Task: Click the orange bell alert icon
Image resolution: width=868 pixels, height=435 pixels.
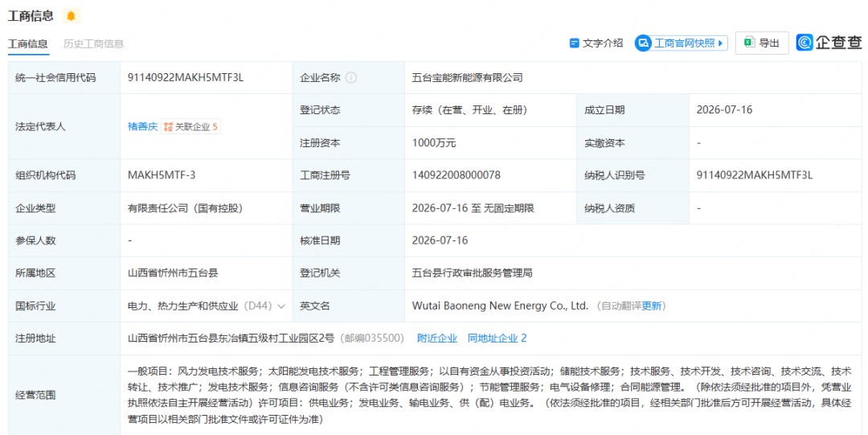Action: coord(71,16)
